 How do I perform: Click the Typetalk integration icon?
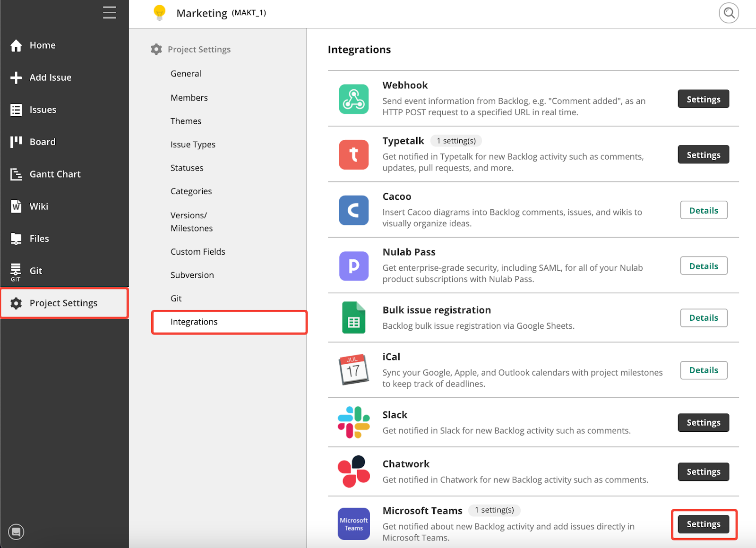coord(354,154)
